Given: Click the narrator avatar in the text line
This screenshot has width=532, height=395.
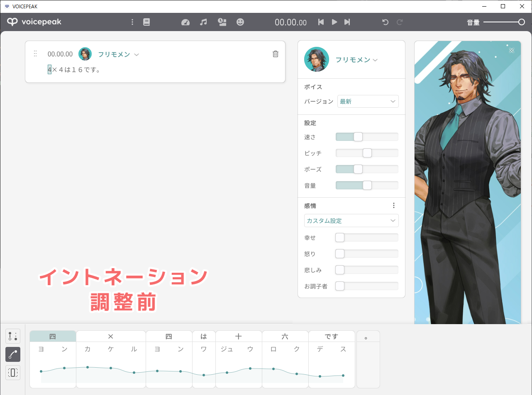Looking at the screenshot, I should tap(85, 54).
